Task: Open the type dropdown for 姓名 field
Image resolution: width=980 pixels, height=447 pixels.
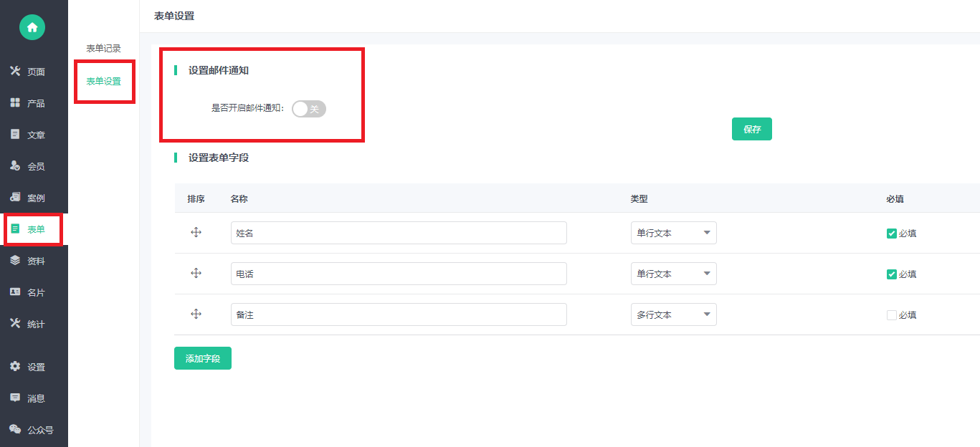Action: (x=672, y=232)
